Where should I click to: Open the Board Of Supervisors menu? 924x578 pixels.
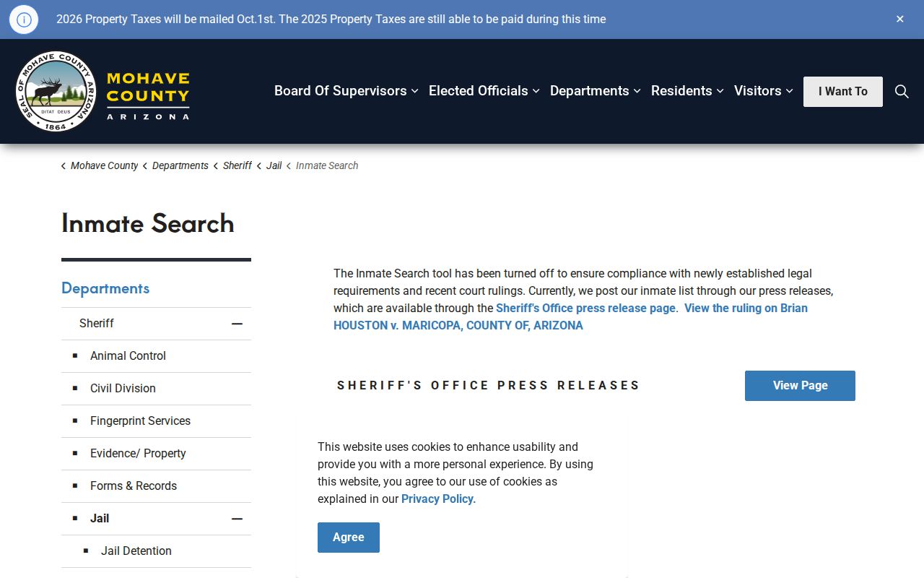click(346, 91)
